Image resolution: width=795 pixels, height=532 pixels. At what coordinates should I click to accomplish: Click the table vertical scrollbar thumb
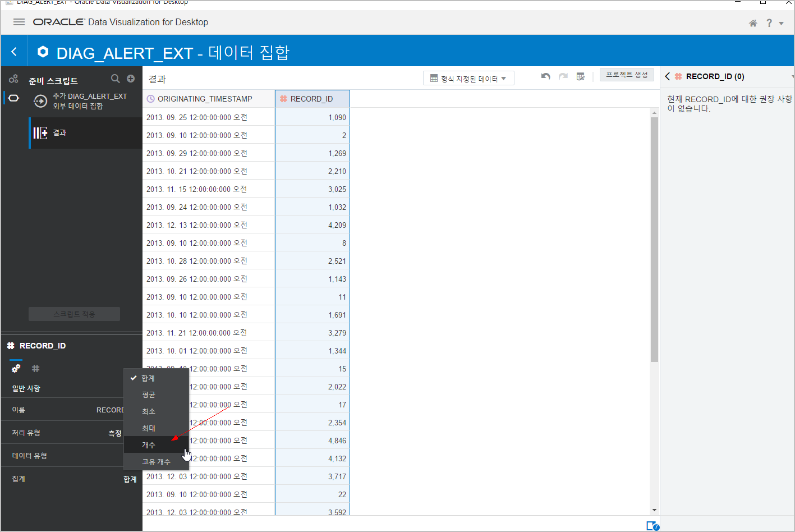654,240
